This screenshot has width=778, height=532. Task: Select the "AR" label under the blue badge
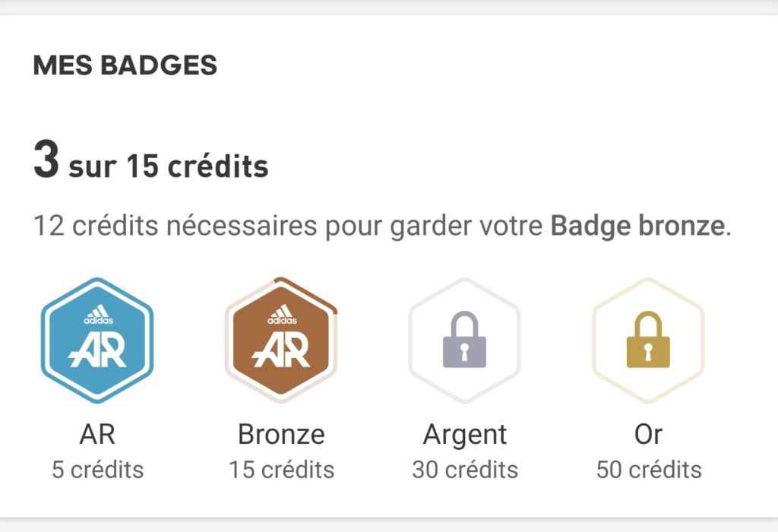97,435
